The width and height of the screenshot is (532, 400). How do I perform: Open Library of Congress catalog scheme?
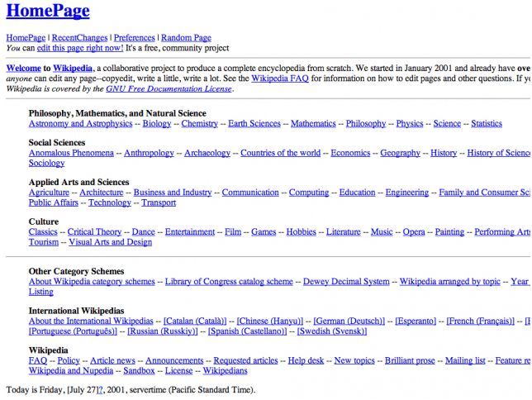(x=229, y=282)
